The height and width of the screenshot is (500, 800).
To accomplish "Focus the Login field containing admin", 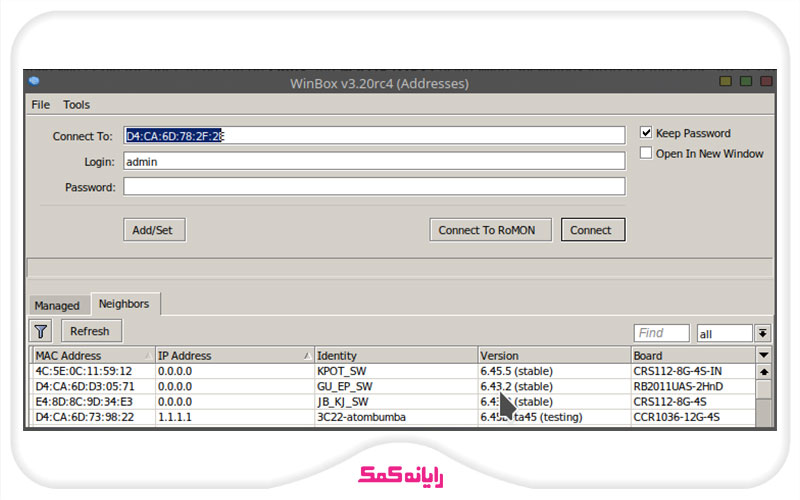I will point(374,161).
